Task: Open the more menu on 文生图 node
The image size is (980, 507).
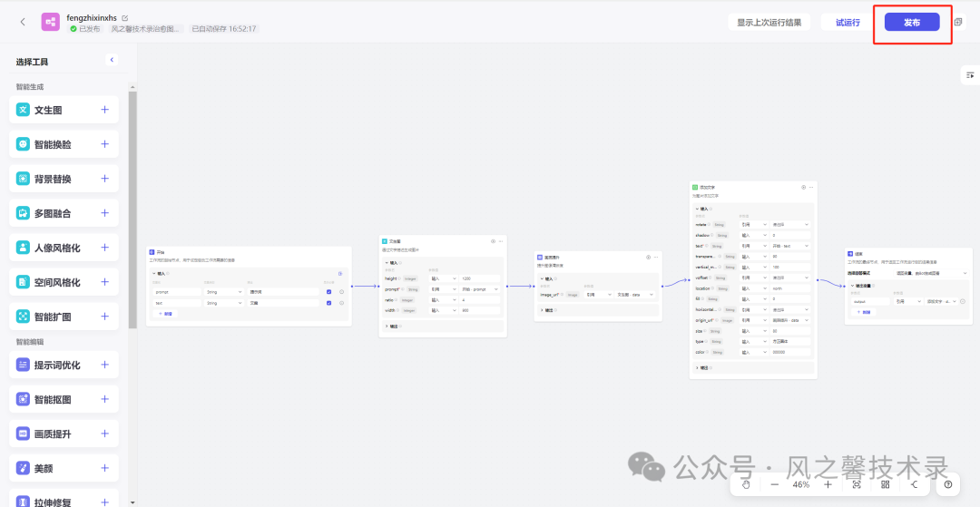Action: pyautogui.click(x=501, y=241)
